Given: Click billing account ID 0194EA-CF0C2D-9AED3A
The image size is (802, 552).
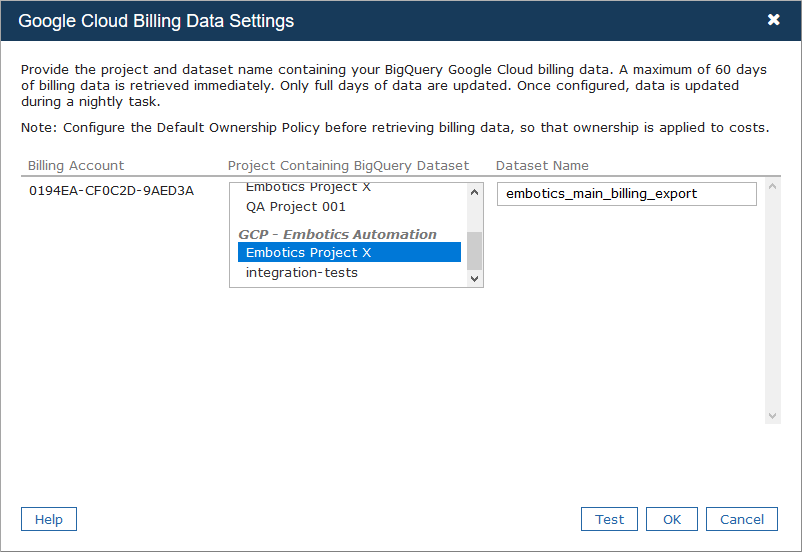Looking at the screenshot, I should [x=112, y=191].
